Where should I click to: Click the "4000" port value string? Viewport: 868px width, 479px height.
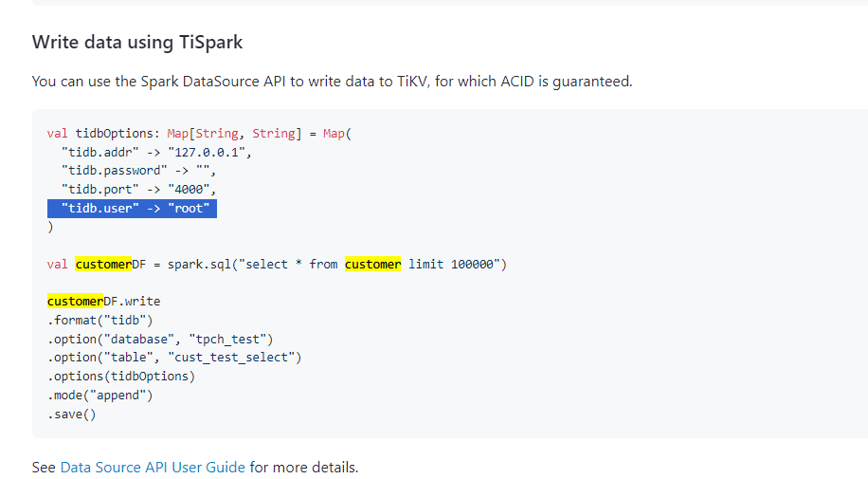(192, 190)
